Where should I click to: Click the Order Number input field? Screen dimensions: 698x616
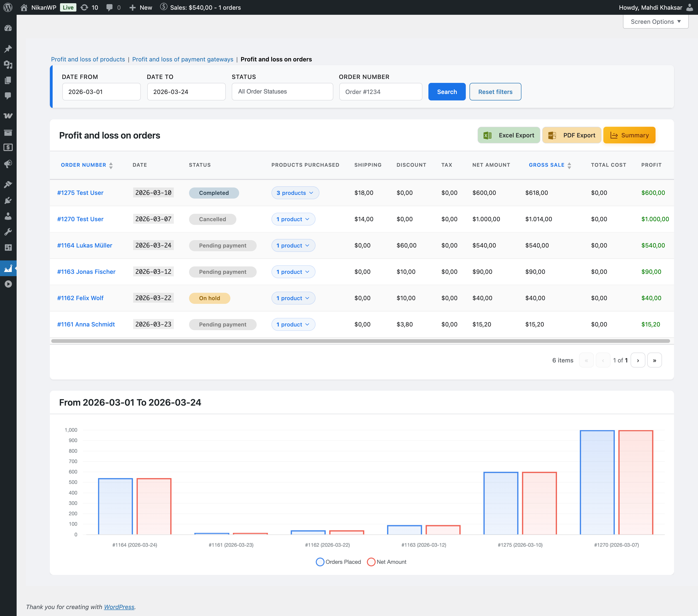pyautogui.click(x=380, y=92)
